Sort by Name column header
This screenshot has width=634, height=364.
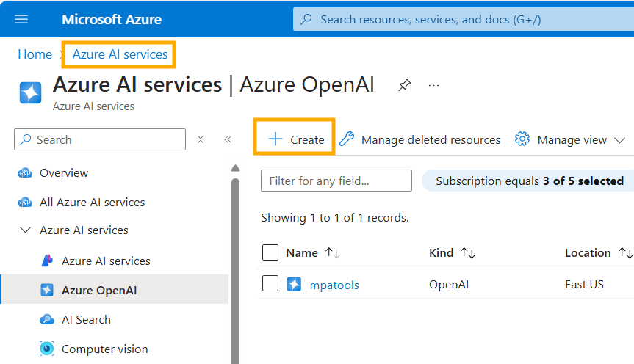tap(302, 253)
